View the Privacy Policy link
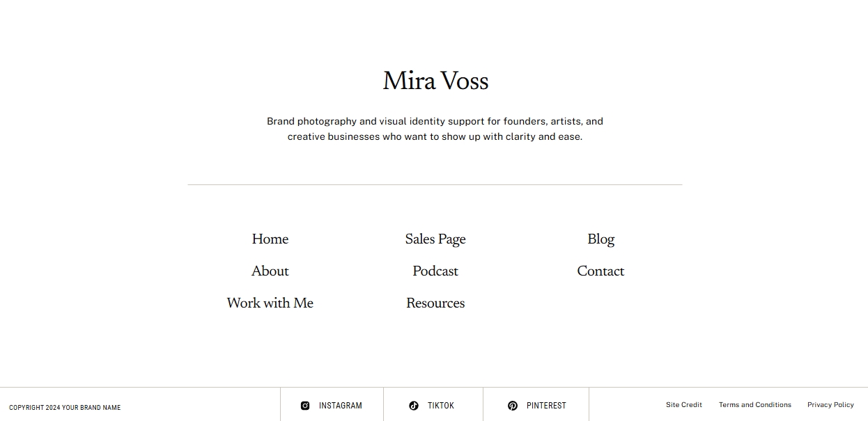The image size is (868, 421). click(830, 405)
